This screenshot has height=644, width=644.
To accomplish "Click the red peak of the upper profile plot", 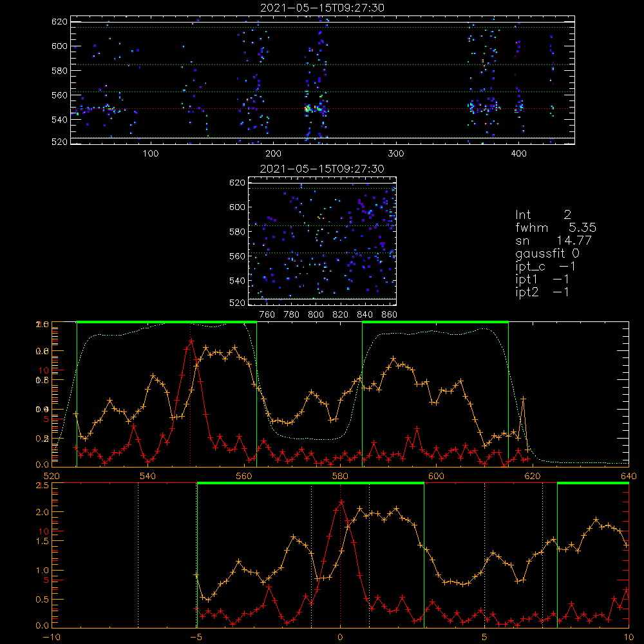I will [x=191, y=341].
